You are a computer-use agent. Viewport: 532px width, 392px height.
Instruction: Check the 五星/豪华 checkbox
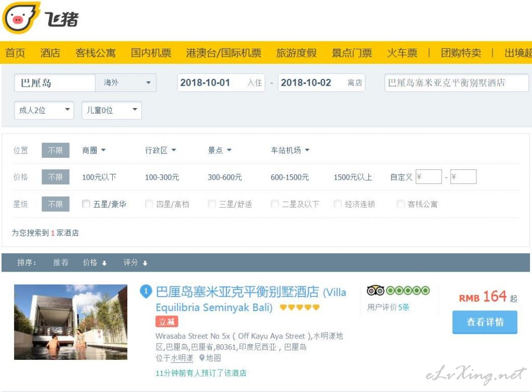click(x=86, y=204)
